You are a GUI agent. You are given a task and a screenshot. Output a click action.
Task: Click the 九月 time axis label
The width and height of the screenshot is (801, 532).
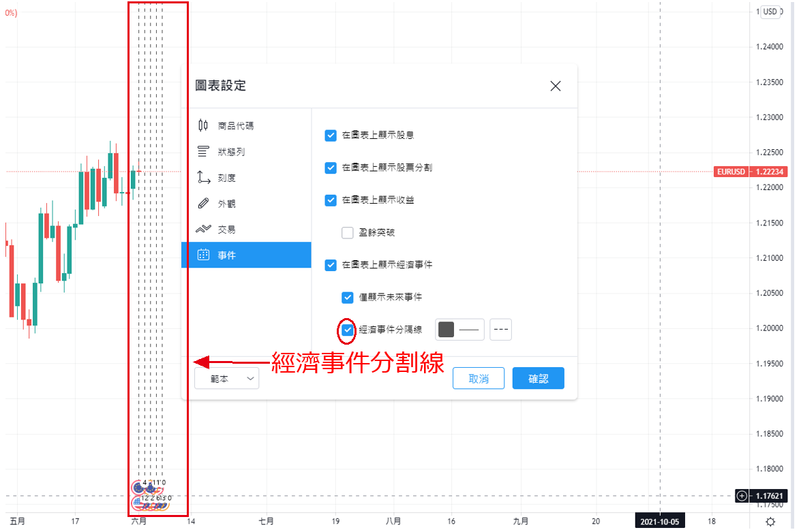(521, 521)
